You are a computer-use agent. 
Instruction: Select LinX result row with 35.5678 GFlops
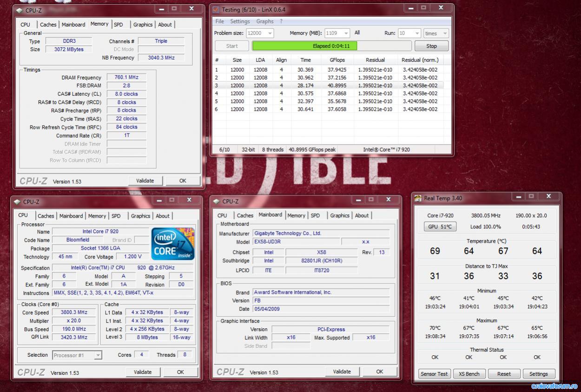point(328,101)
